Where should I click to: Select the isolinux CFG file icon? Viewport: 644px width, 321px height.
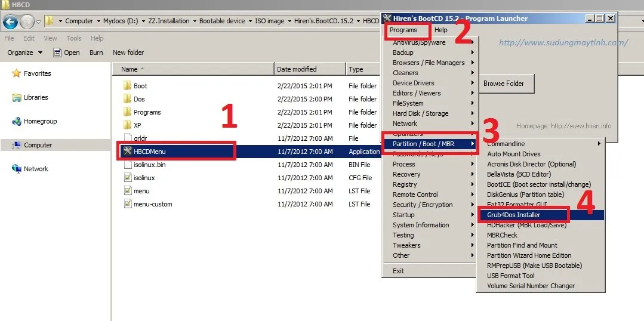(x=127, y=178)
